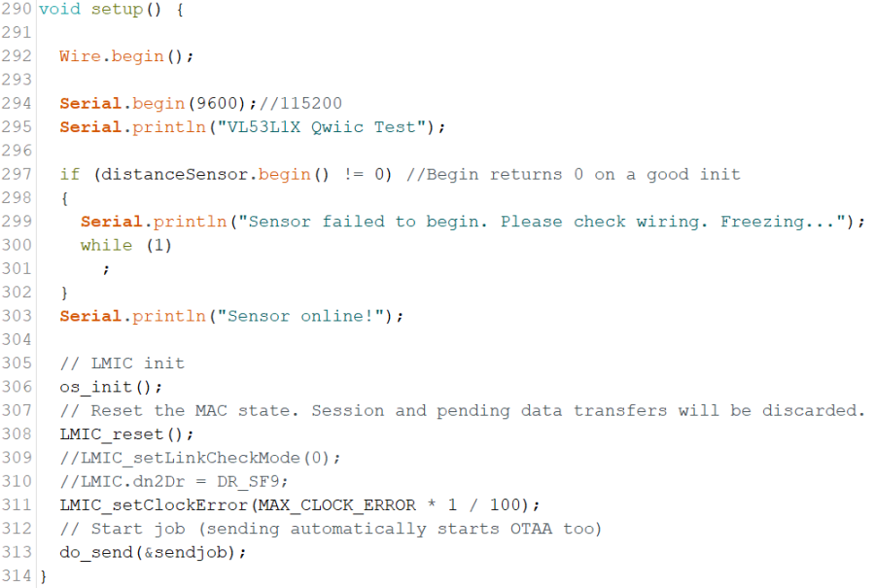The height and width of the screenshot is (588, 875).
Task: Click line number 314 in the gutter
Action: click(x=17, y=575)
